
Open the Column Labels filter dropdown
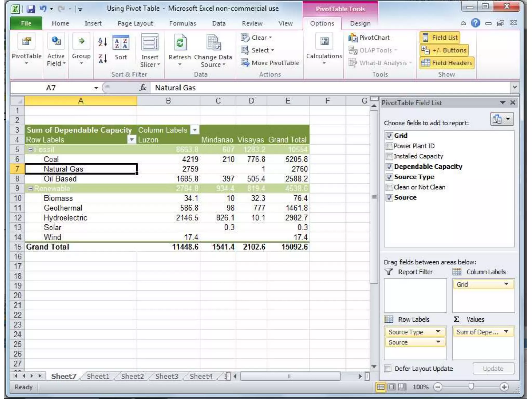[195, 130]
